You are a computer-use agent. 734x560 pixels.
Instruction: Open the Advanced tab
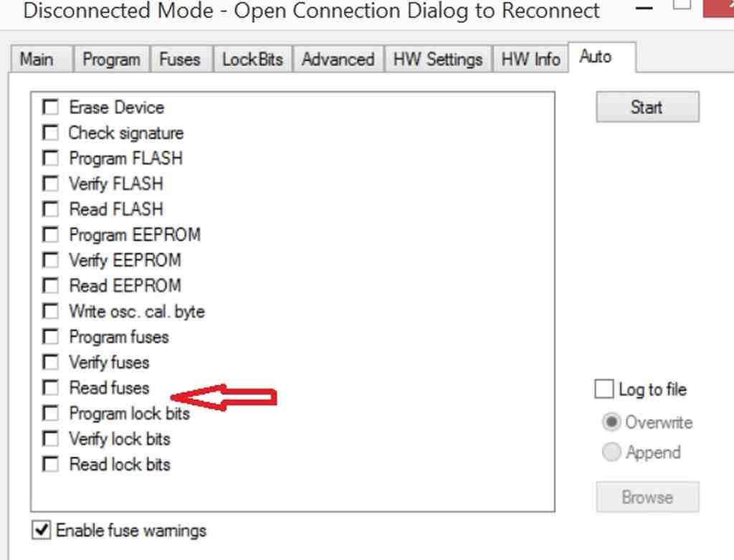click(x=338, y=60)
